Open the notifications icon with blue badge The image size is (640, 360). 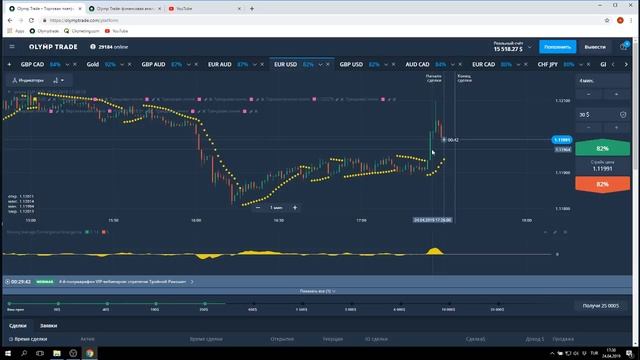tap(624, 46)
